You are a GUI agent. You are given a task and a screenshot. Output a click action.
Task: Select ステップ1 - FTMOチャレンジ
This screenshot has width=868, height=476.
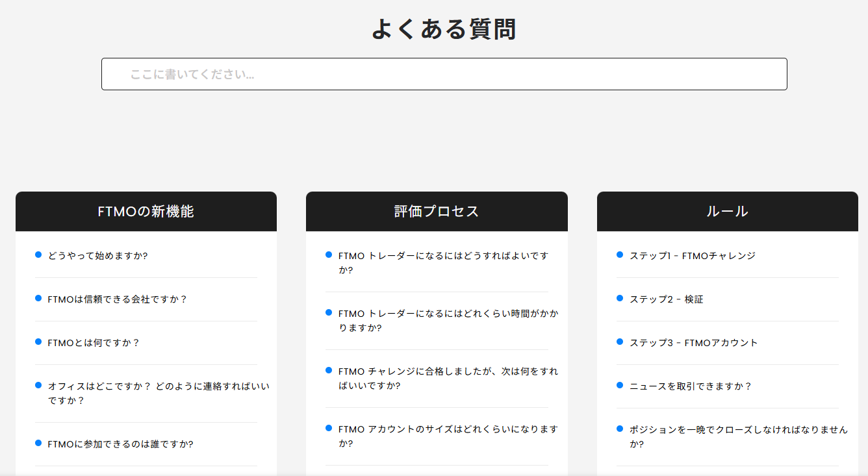[692, 256]
